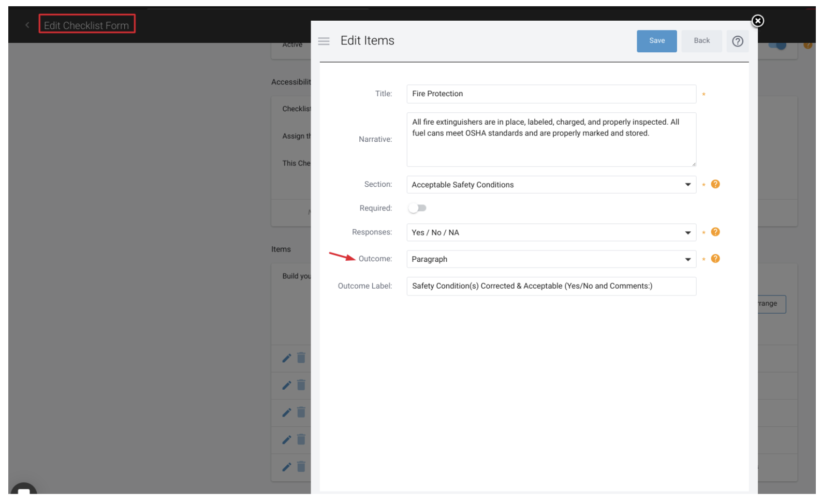Viewport: 821px width, 504px height.
Task: Click the first pencil edit icon in Items list
Action: pos(286,358)
